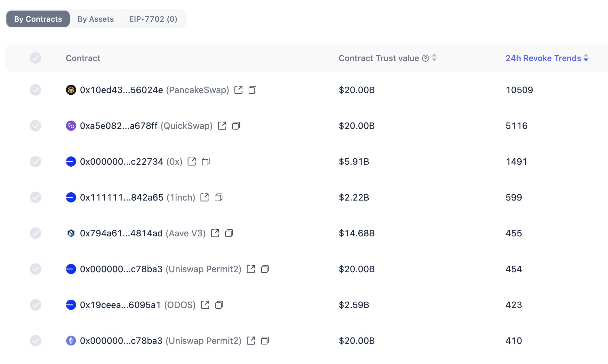This screenshot has width=608, height=364.
Task: Select the By Contracts tab
Action: (x=38, y=19)
